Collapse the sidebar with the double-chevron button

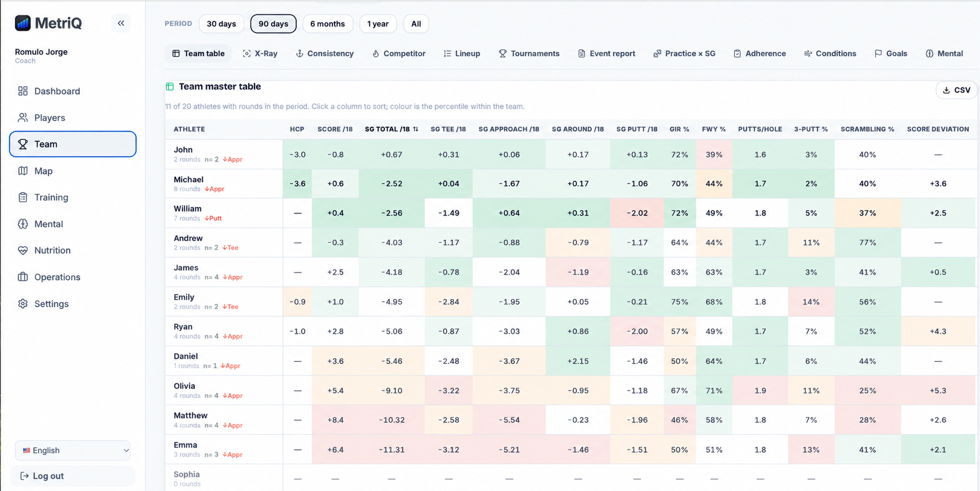[x=121, y=23]
